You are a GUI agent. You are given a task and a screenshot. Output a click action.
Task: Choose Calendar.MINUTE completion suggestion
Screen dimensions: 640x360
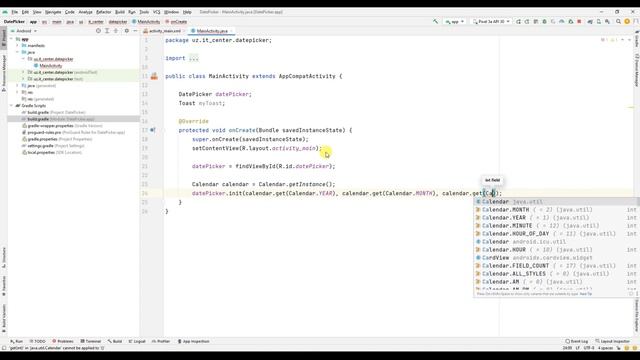[556, 226]
